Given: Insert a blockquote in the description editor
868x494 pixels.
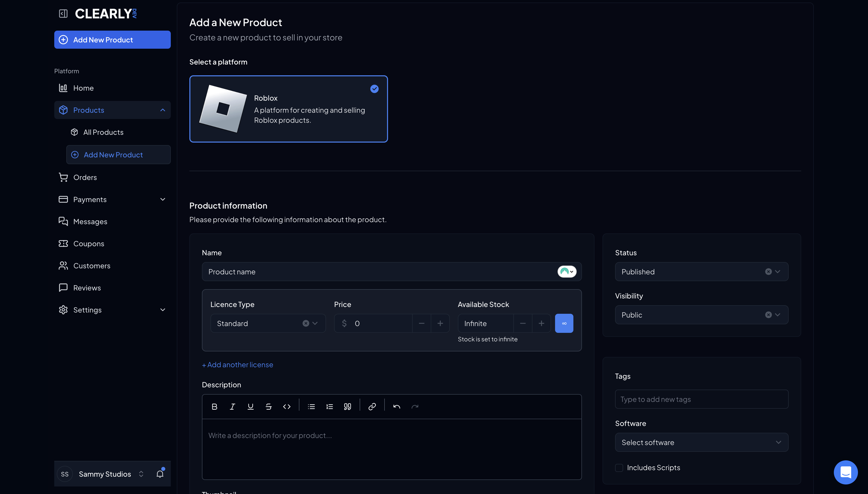Looking at the screenshot, I should tap(347, 406).
